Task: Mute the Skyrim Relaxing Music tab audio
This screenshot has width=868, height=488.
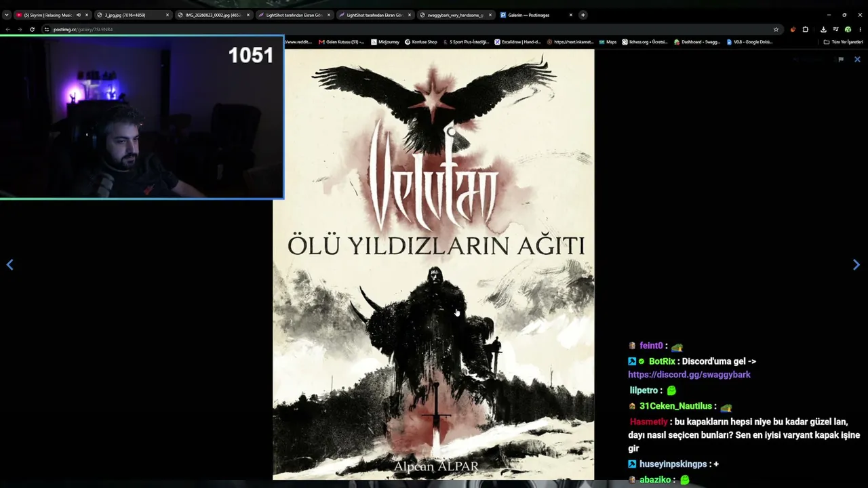Action: [x=78, y=15]
